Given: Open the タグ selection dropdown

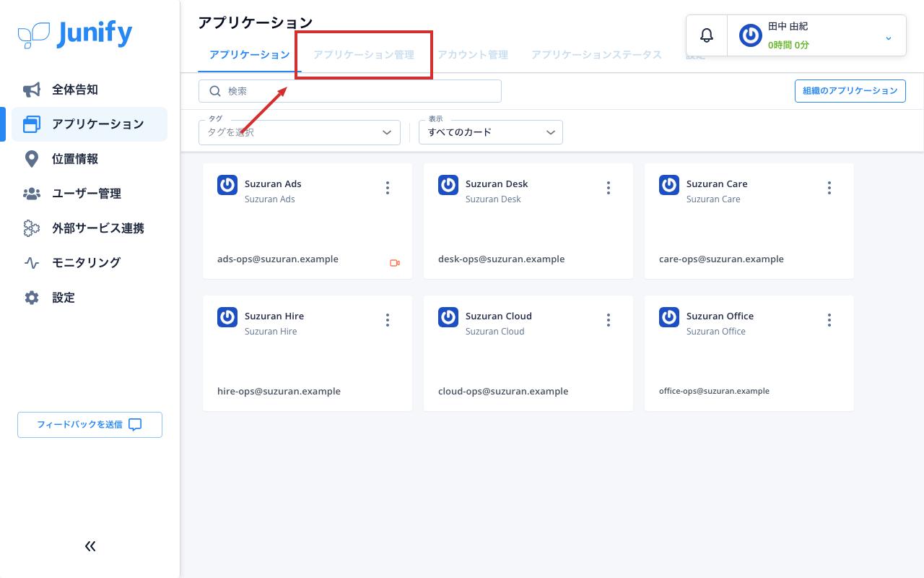Looking at the screenshot, I should click(x=300, y=132).
